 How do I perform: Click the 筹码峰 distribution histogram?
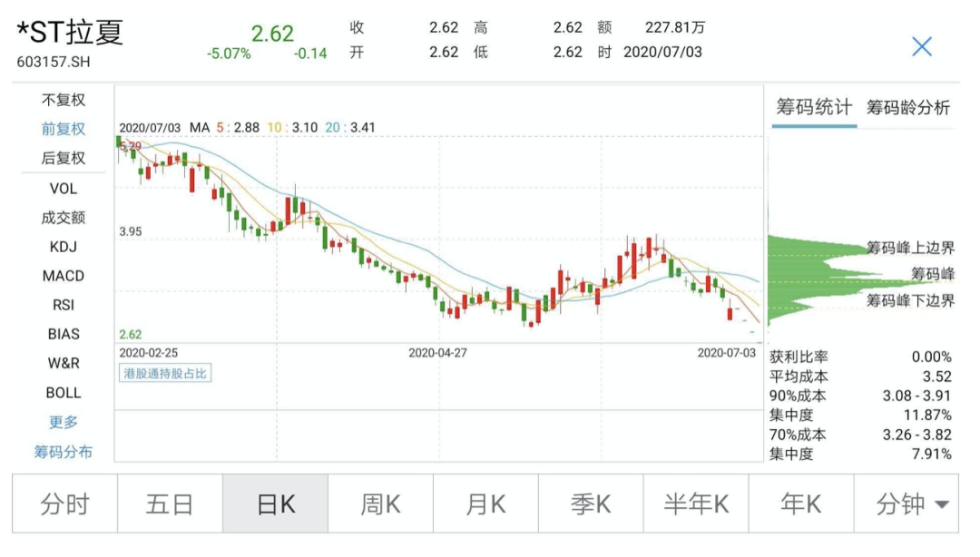click(x=817, y=272)
